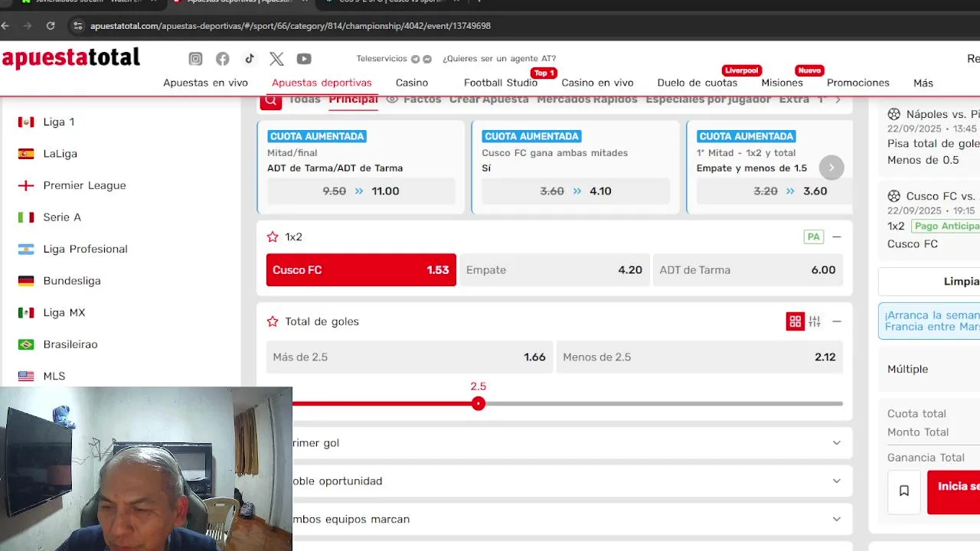Image resolution: width=980 pixels, height=551 pixels.
Task: Click the Peru flag next to Liga 1
Action: (x=26, y=122)
